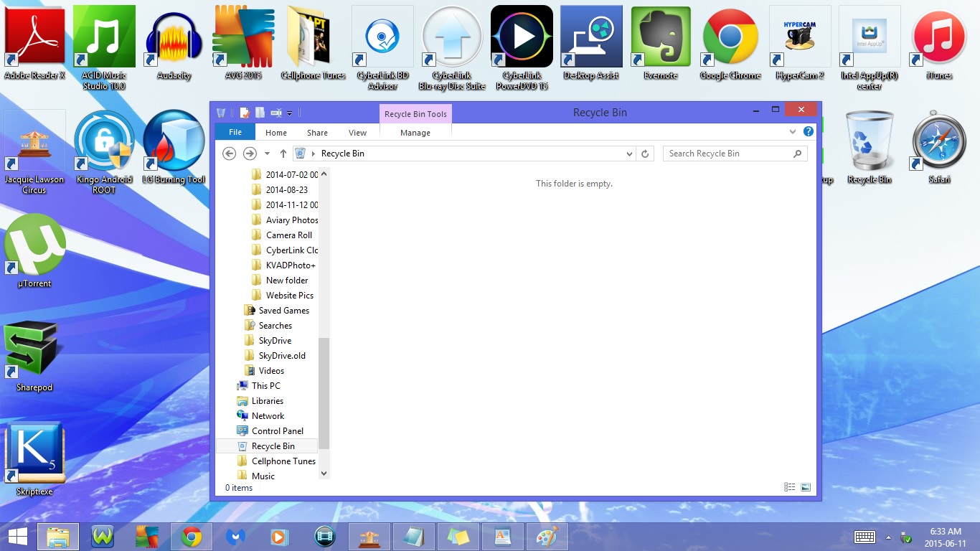Select the ACID Music Studio 10.0 desktop icon

105,47
